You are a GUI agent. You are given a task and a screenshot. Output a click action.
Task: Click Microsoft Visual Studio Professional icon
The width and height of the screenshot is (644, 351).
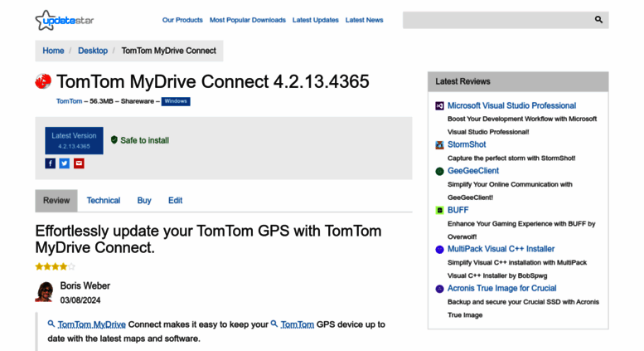coord(439,106)
